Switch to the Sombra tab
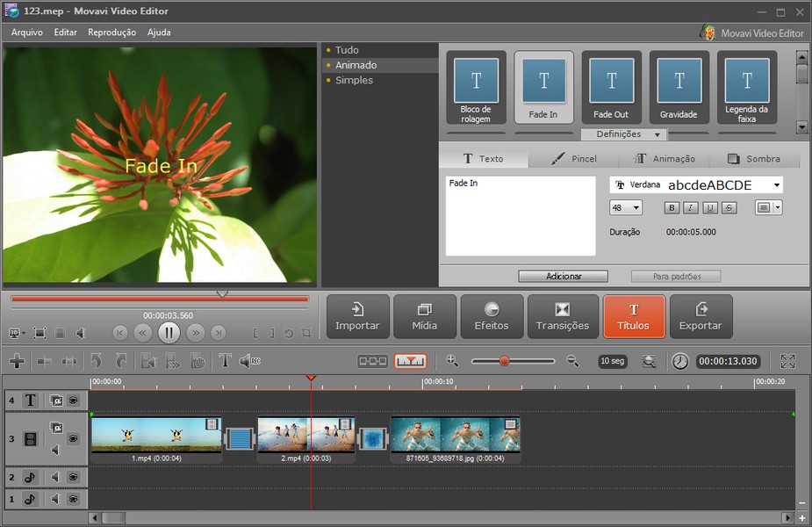The width and height of the screenshot is (812, 527). [x=754, y=159]
